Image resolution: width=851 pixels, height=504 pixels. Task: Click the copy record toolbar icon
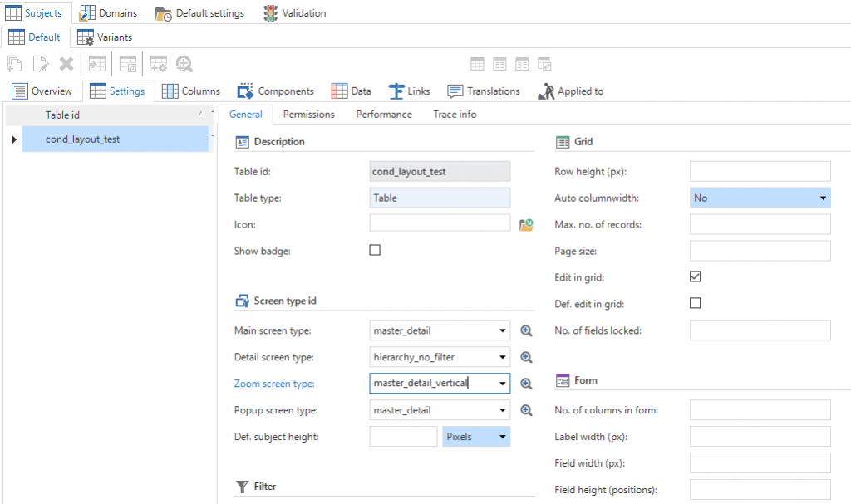(14, 64)
